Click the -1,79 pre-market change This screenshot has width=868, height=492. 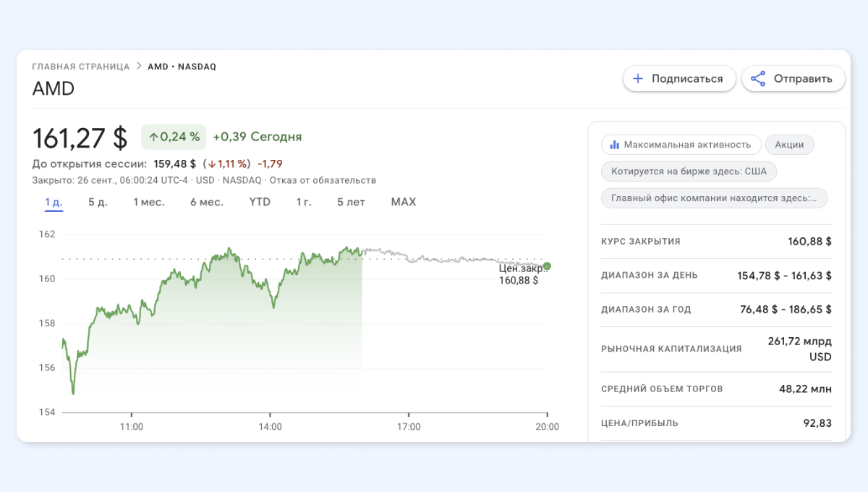coord(270,164)
